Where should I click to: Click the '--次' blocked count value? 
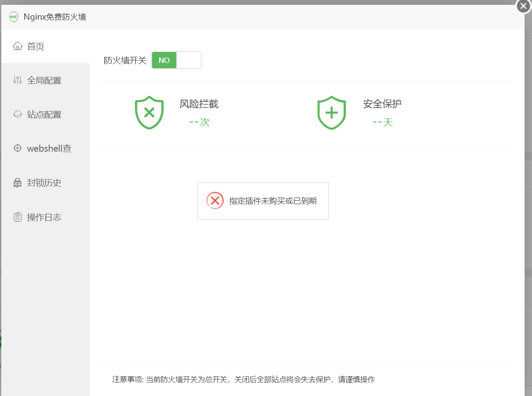click(199, 122)
